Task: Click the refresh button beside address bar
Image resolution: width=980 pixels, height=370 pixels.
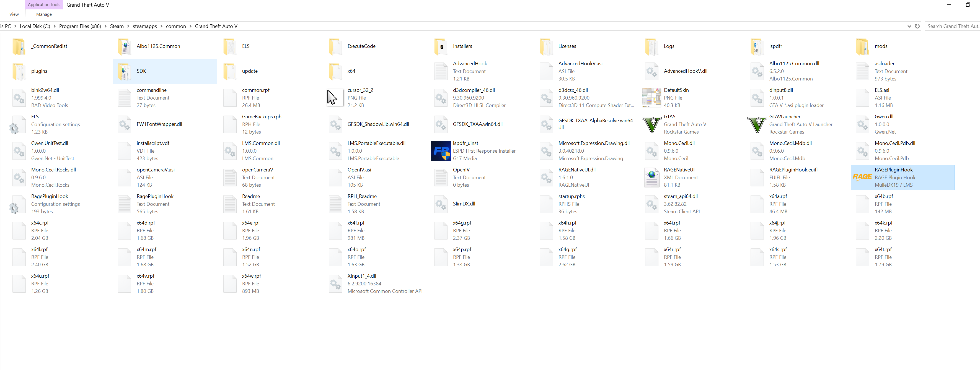Action: pyautogui.click(x=917, y=26)
